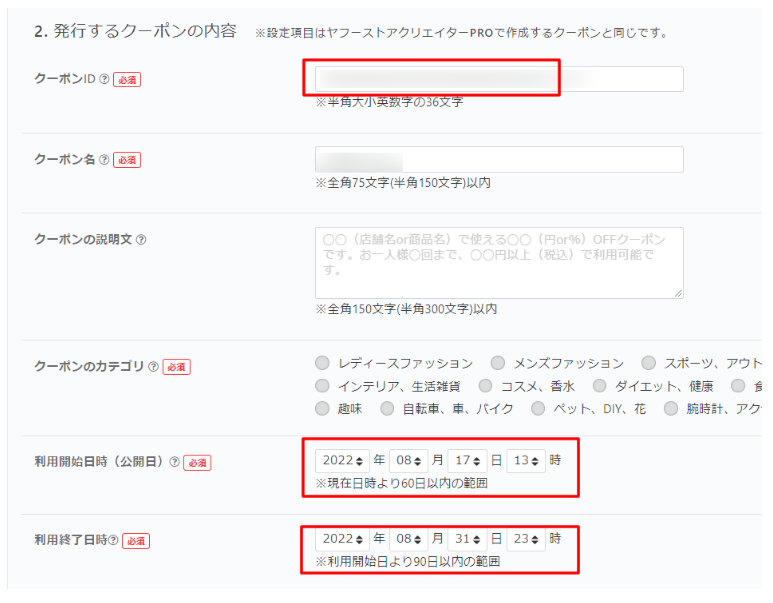
Task: Click into the クーポンの説明文 text area
Action: (x=499, y=262)
